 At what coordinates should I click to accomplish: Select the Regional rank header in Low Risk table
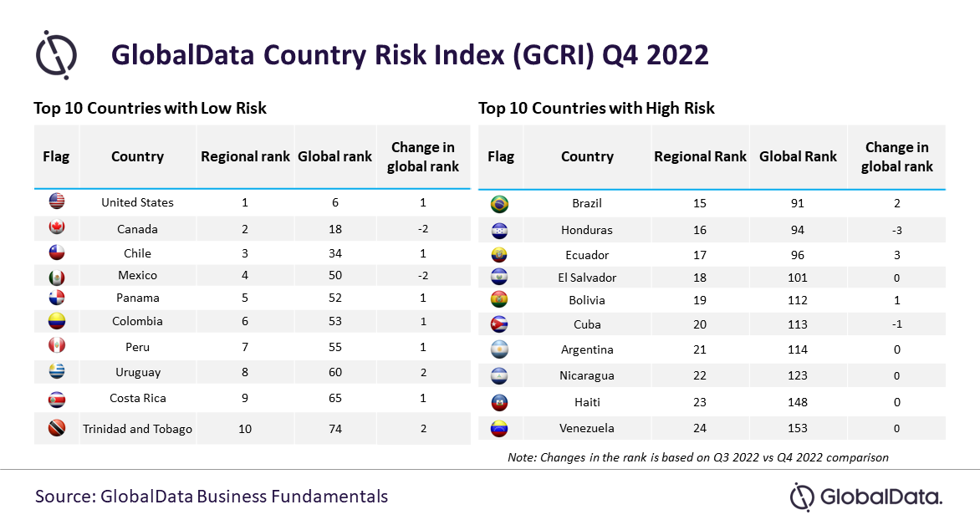pyautogui.click(x=245, y=156)
